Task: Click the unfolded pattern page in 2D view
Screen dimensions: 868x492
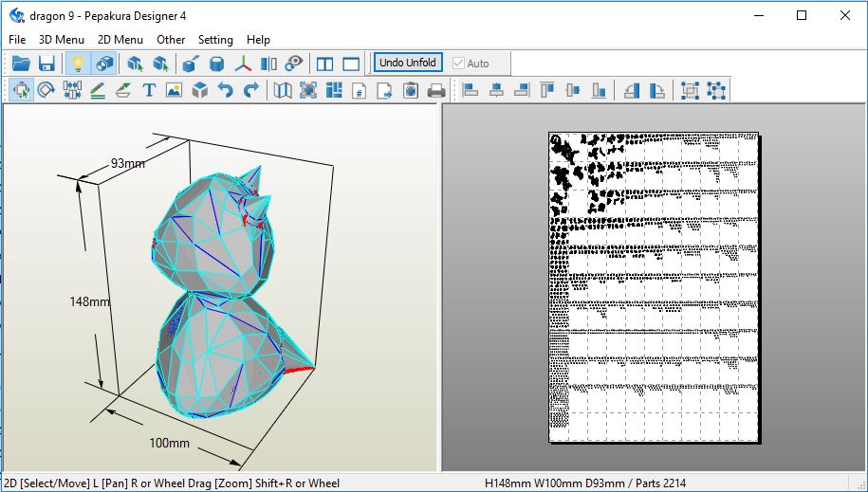Action: click(654, 286)
